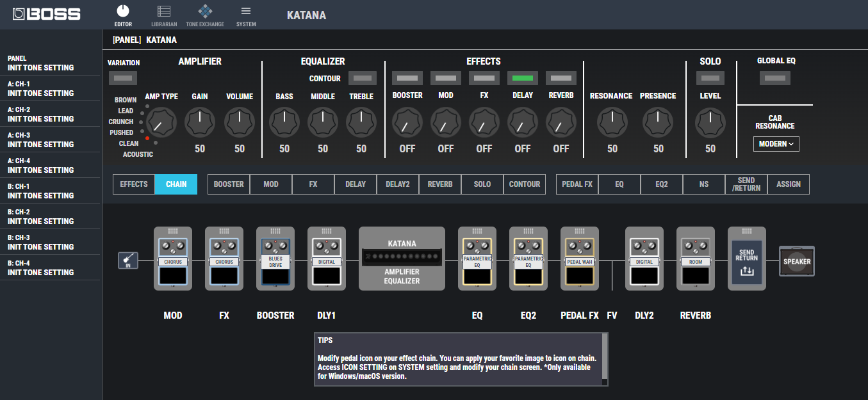Click the Solo Level knob
This screenshot has width=868, height=400.
710,122
